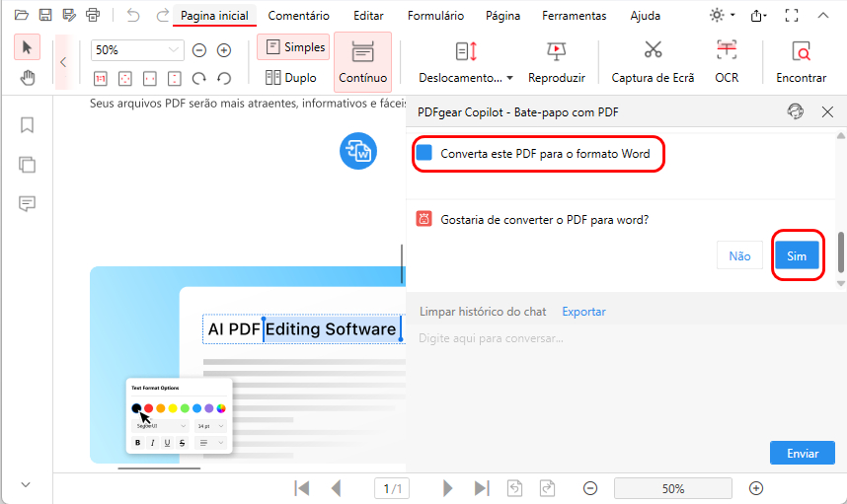Redo the last undone action
This screenshot has width=847, height=504.
[162, 15]
